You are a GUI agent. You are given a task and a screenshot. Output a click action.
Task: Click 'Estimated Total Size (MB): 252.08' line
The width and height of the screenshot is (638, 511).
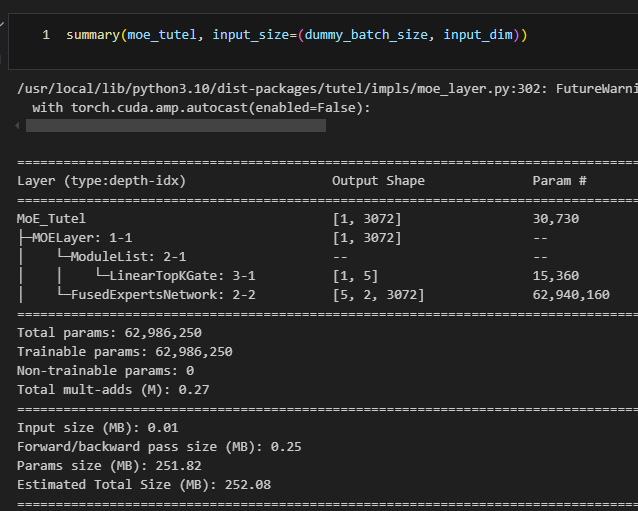(144, 485)
